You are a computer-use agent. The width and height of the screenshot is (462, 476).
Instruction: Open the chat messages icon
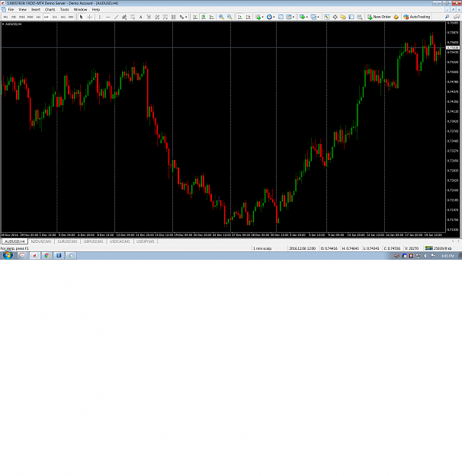tap(457, 17)
